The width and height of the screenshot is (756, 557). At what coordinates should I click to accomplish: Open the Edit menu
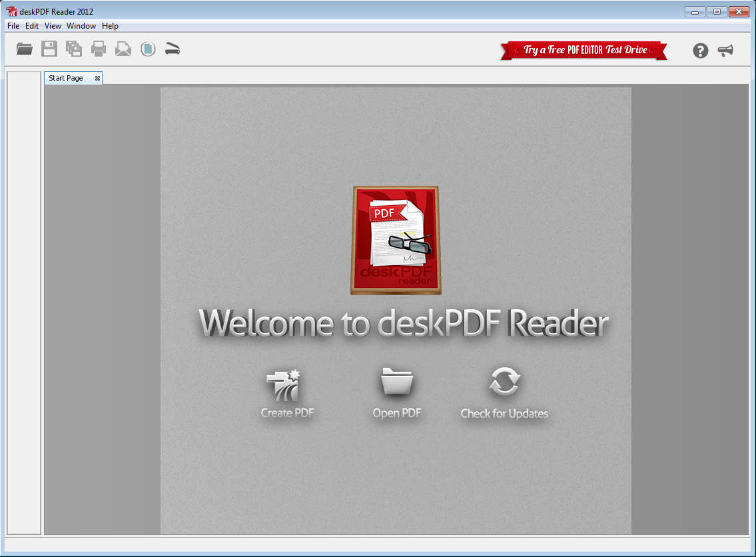(x=32, y=26)
